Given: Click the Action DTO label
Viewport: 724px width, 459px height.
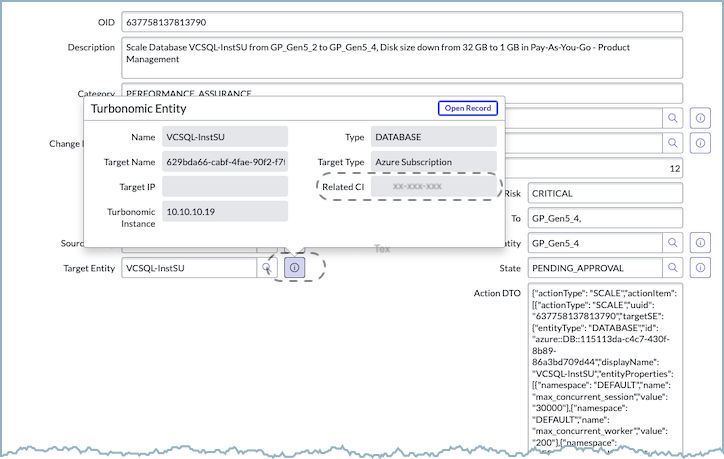Looking at the screenshot, I should click(497, 293).
